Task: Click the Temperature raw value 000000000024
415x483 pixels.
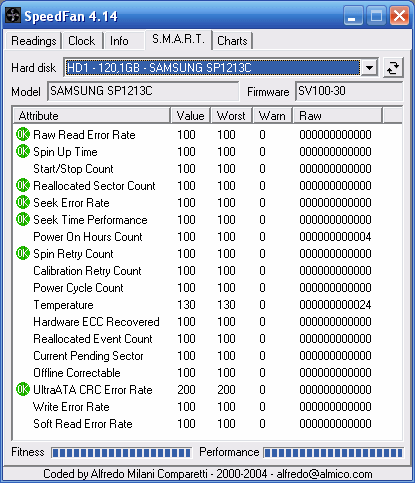Action: 335,305
